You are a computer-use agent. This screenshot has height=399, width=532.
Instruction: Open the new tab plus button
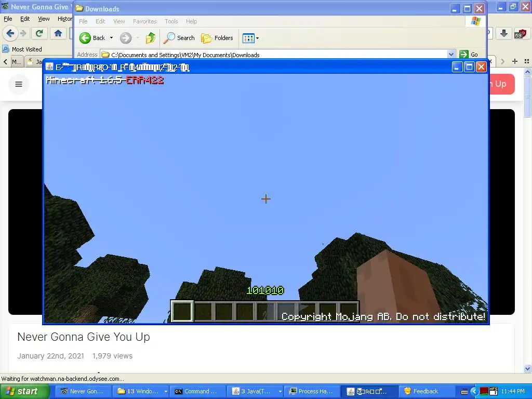[515, 61]
